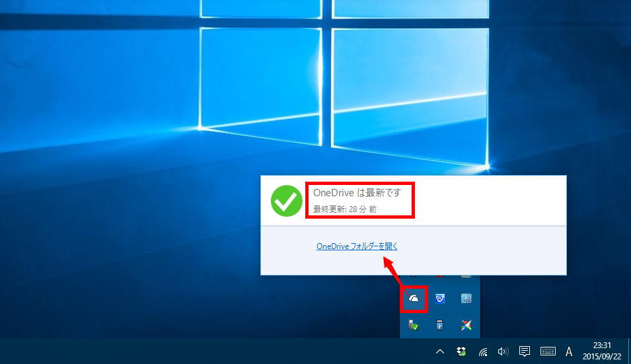Image resolution: width=631 pixels, height=364 pixels.
Task: Click the USB plug with green check icon
Action: tap(414, 325)
